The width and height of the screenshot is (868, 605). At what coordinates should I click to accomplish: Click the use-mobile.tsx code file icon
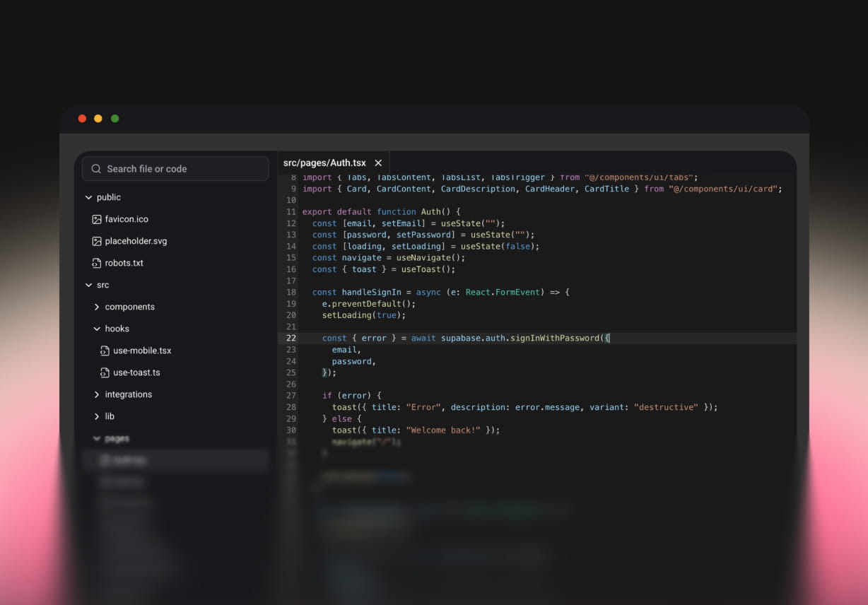[x=105, y=351]
